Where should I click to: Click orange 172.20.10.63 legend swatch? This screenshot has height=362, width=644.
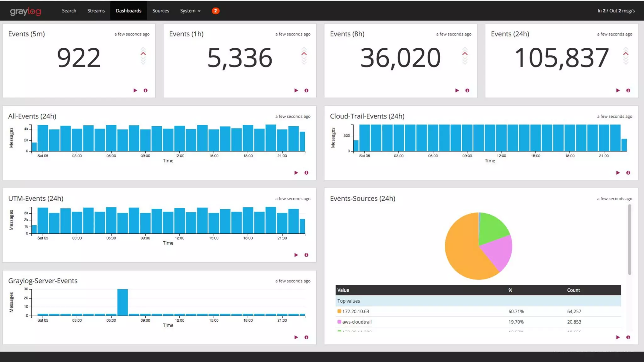pos(339,311)
